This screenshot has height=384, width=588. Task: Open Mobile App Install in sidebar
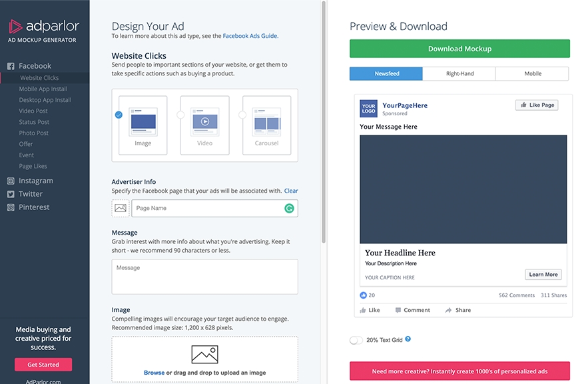point(43,89)
